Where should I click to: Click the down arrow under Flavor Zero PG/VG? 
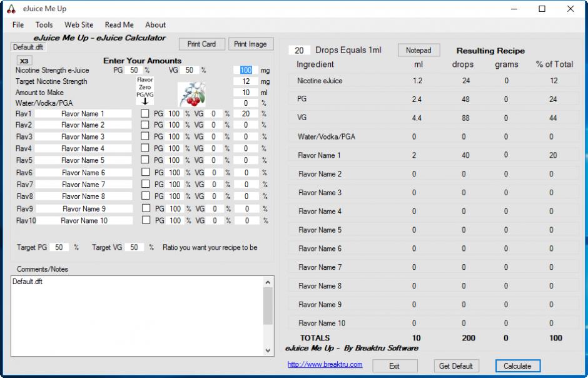tap(144, 101)
